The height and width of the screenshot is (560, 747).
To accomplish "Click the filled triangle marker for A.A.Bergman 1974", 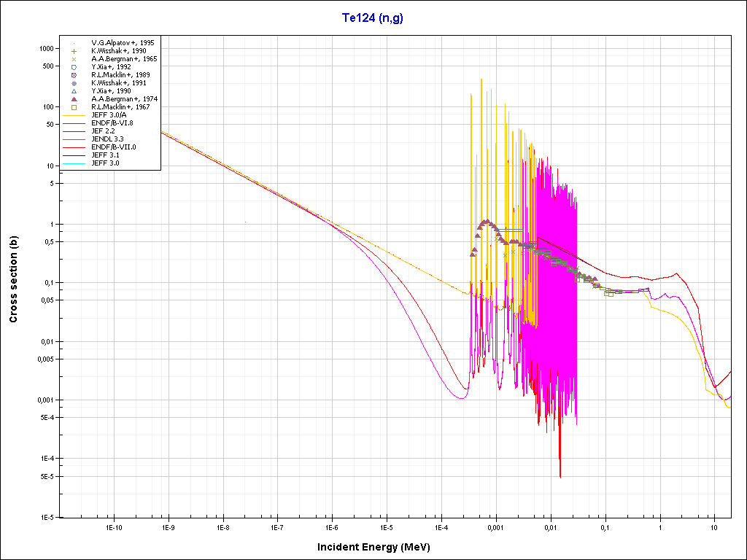I will tap(74, 99).
